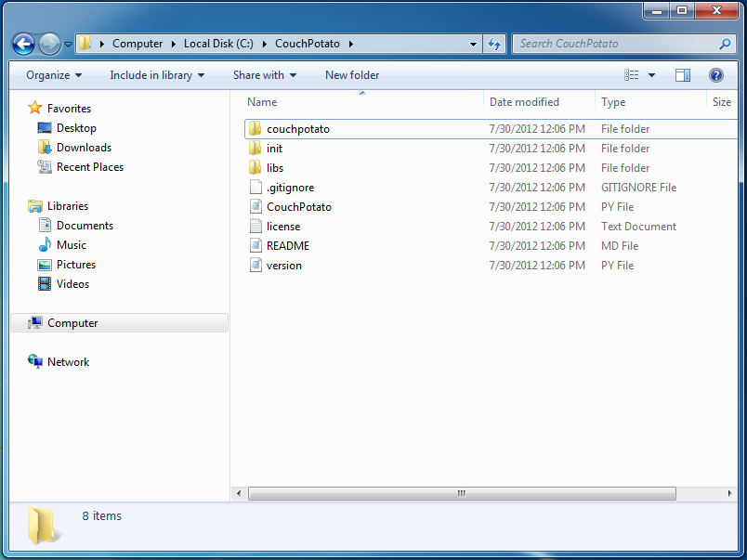Select the .gitignore file icon
The image size is (747, 560).
(x=256, y=188)
